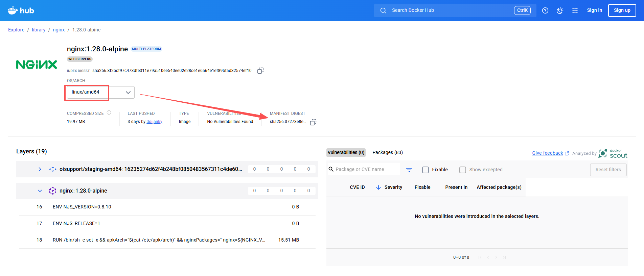The height and width of the screenshot is (276, 644).
Task: Click the sha256:07273e8e manifest digest text
Action: (288, 122)
